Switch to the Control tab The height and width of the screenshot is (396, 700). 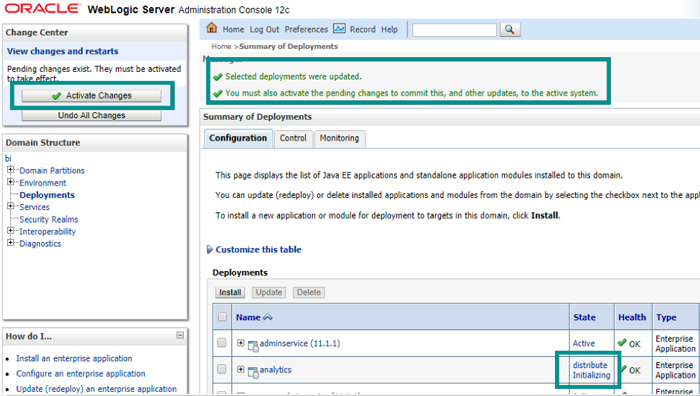pyautogui.click(x=293, y=138)
